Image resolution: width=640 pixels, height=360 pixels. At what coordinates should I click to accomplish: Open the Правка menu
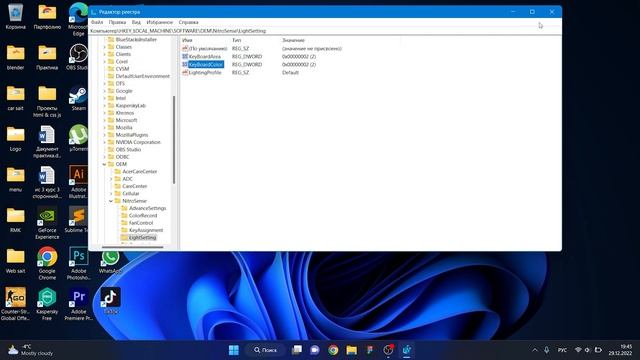tap(117, 22)
